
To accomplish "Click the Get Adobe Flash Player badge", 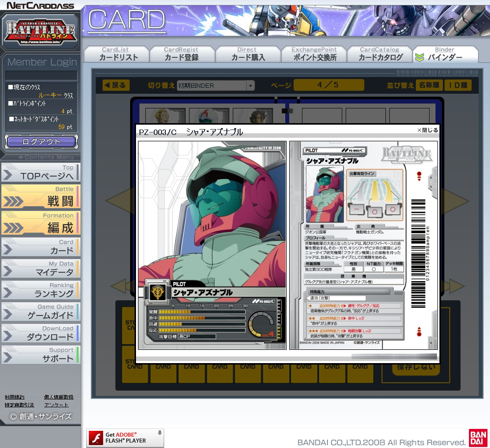I will [125, 438].
